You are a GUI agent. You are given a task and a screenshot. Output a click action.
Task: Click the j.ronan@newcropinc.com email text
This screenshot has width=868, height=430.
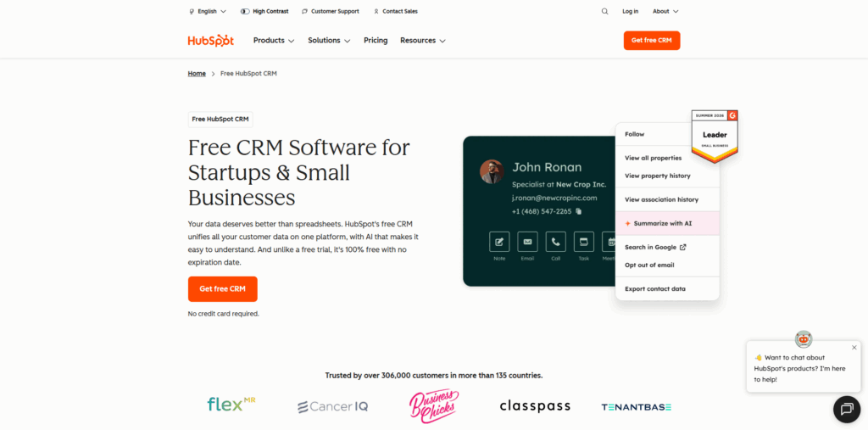click(x=554, y=198)
